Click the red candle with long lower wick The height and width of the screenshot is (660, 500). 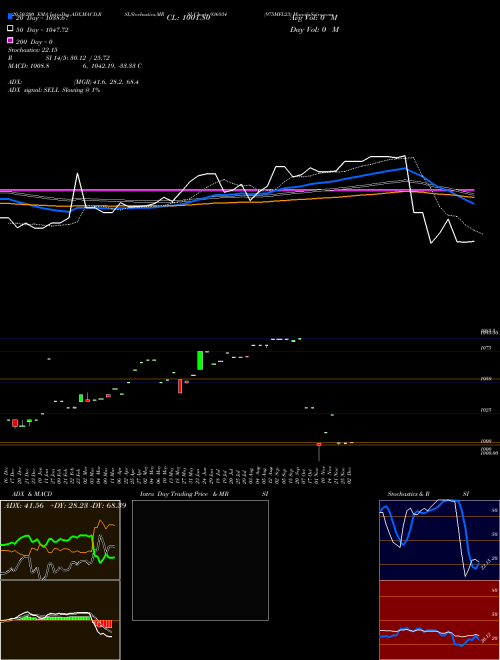click(x=319, y=451)
